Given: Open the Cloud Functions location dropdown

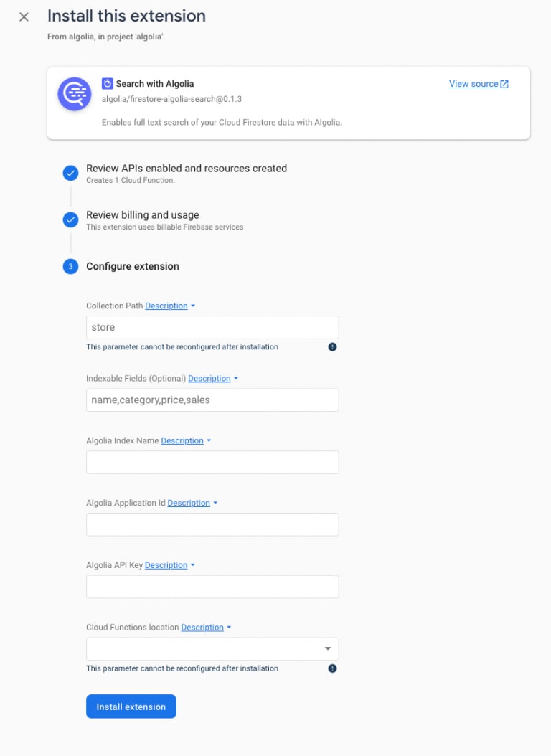Looking at the screenshot, I should click(x=212, y=649).
